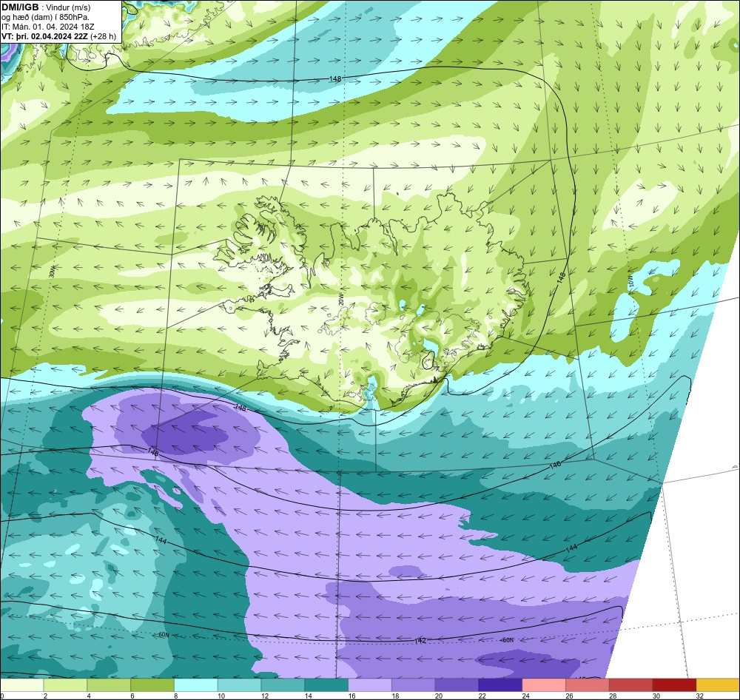Viewport: 740px width, 700px height.
Task: Click the 'VT: þri. 02.04.2024 22Z (+28 h)' line
Action: point(58,36)
